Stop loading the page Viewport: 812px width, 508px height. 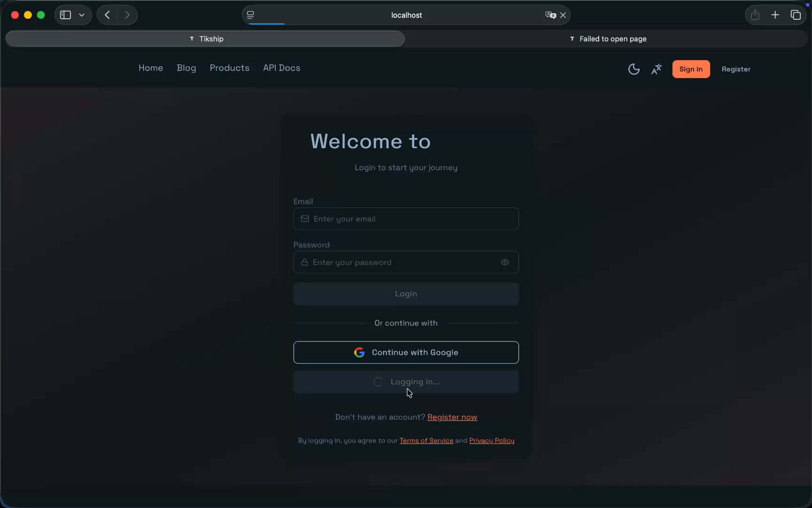[x=563, y=15]
